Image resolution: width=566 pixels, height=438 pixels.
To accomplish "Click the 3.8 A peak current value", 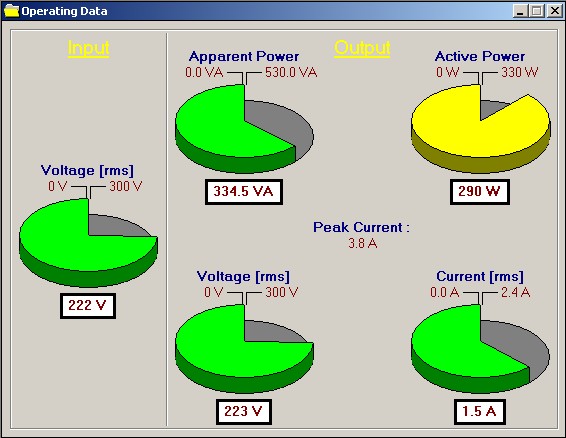I will tap(363, 243).
